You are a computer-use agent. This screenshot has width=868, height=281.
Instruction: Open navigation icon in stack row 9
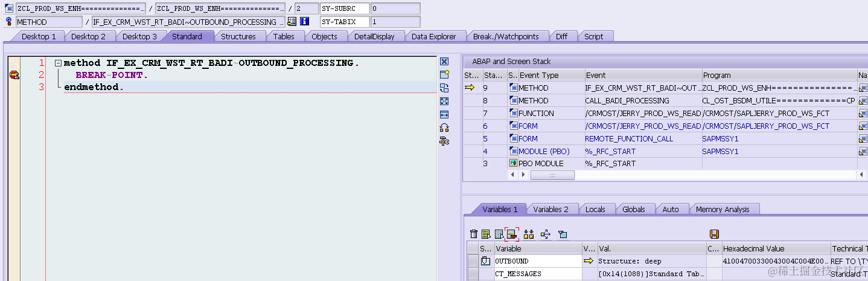(x=863, y=88)
